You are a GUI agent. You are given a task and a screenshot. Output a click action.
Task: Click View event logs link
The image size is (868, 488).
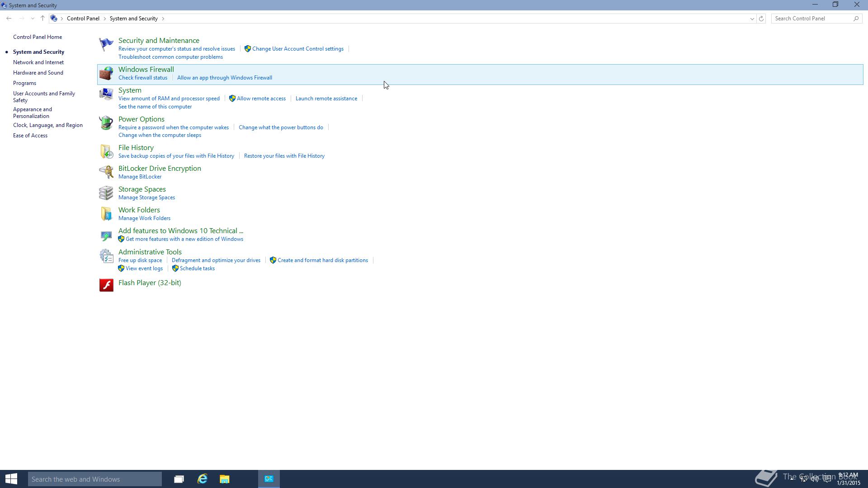click(x=144, y=268)
